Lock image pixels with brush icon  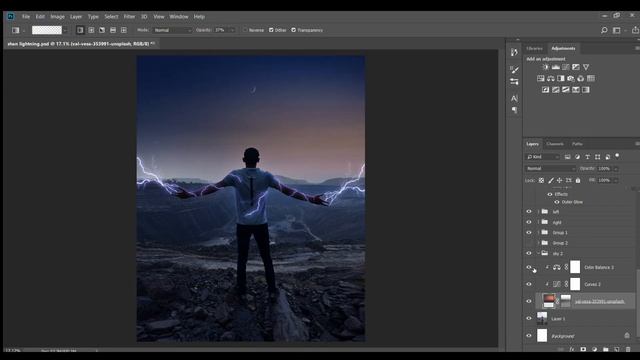[551, 180]
